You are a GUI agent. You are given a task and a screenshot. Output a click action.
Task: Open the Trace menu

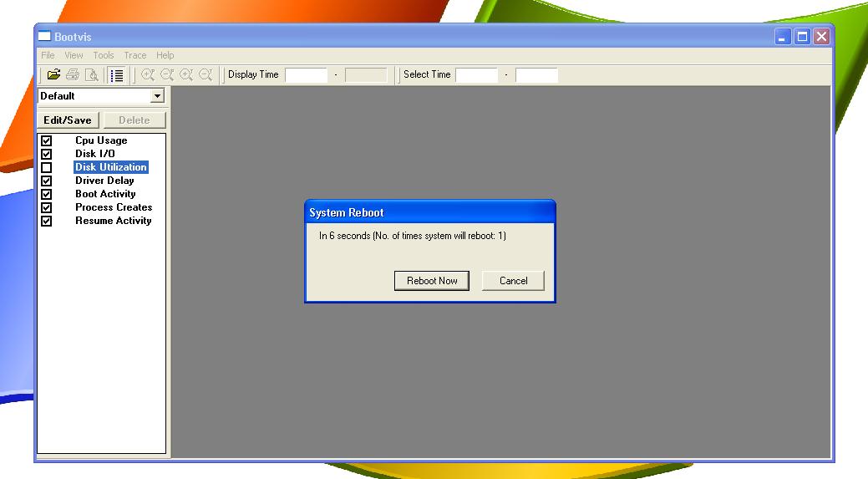[x=135, y=55]
